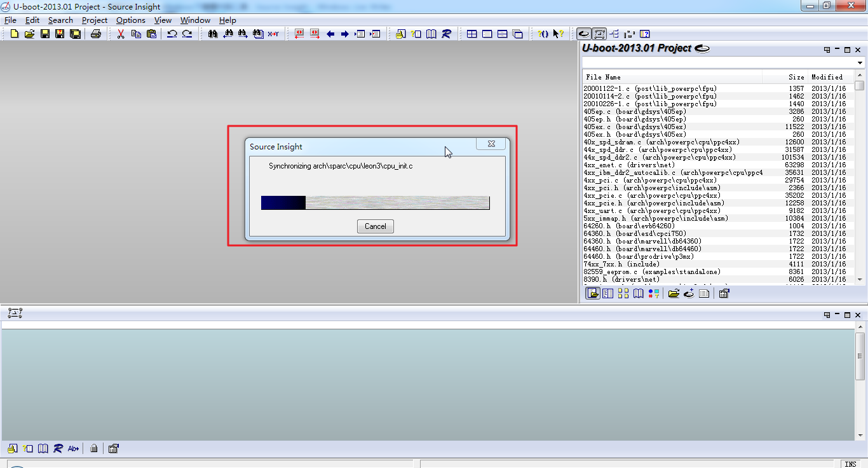The height and width of the screenshot is (468, 868).
Task: Open the Options menu
Action: [x=131, y=20]
